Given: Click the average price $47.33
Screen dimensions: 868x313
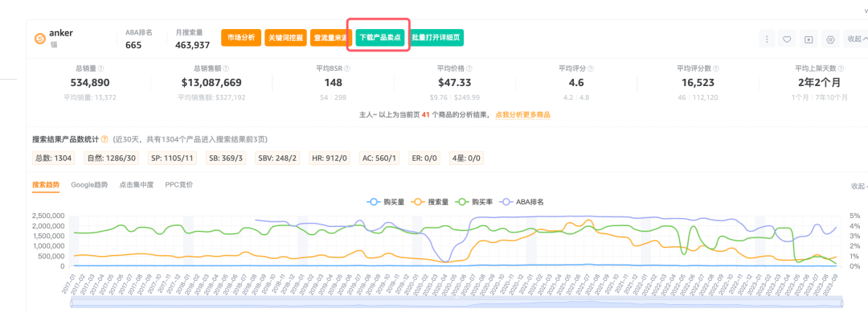Looking at the screenshot, I should [x=454, y=83].
